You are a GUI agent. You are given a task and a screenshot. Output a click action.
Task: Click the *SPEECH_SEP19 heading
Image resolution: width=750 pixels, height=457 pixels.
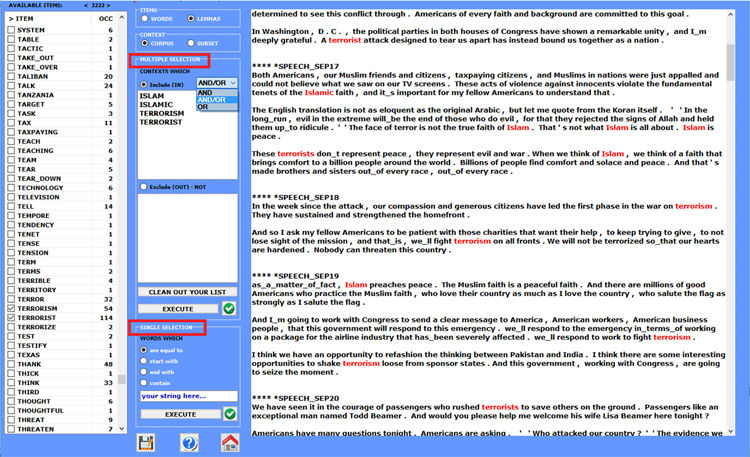point(306,276)
